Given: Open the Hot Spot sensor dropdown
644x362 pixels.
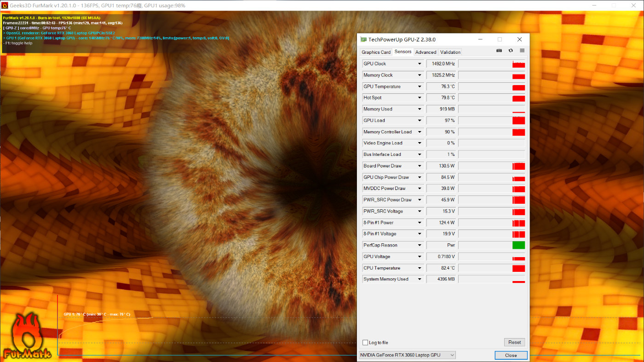Looking at the screenshot, I should (x=420, y=98).
